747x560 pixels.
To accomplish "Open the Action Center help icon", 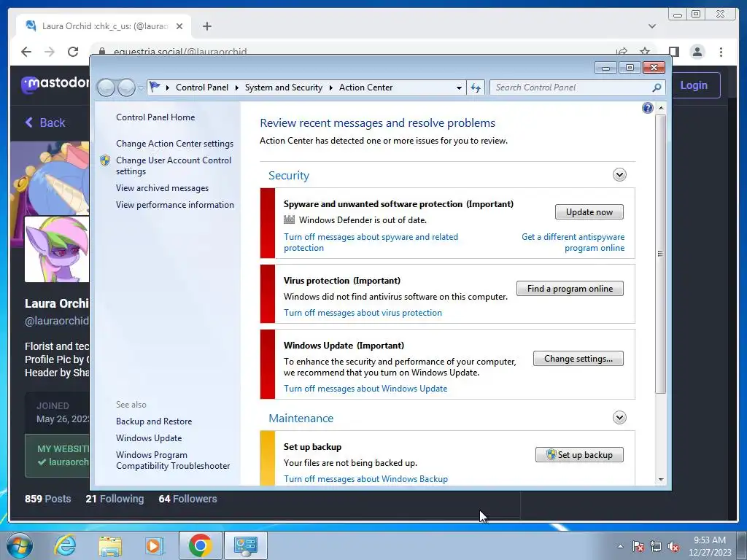I will [648, 108].
